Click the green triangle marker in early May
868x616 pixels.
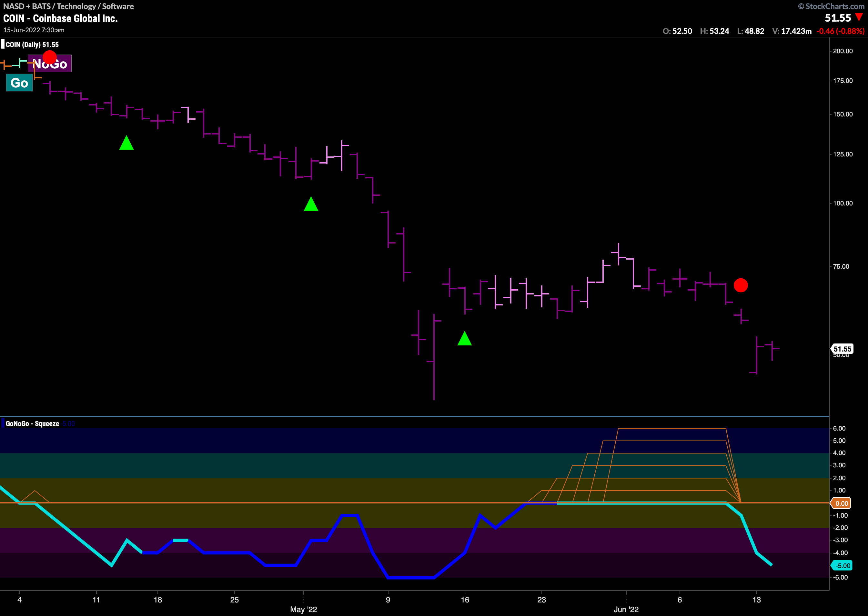[x=311, y=204]
